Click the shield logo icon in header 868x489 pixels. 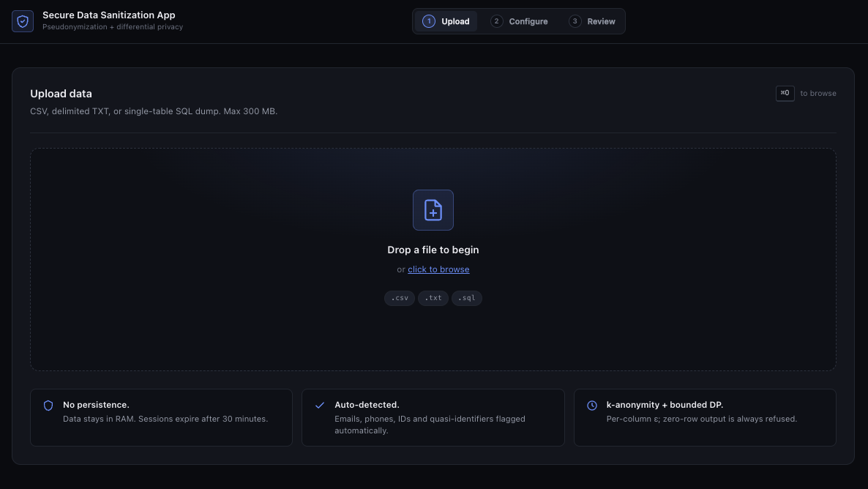point(23,21)
